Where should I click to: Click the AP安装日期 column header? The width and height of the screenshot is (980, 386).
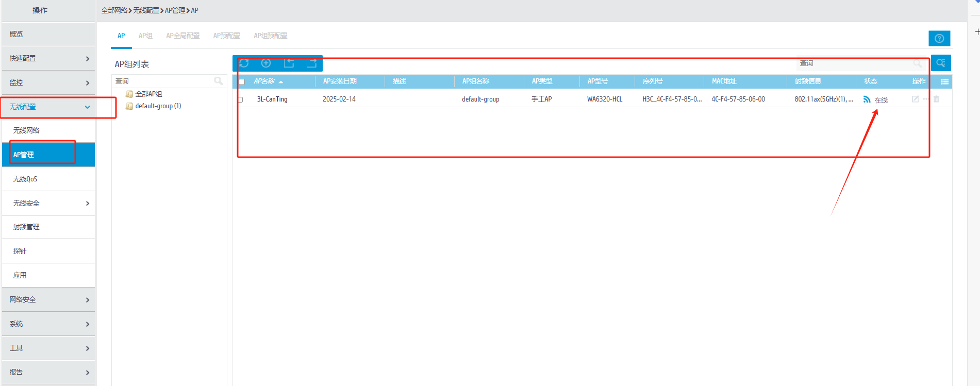tap(340, 81)
